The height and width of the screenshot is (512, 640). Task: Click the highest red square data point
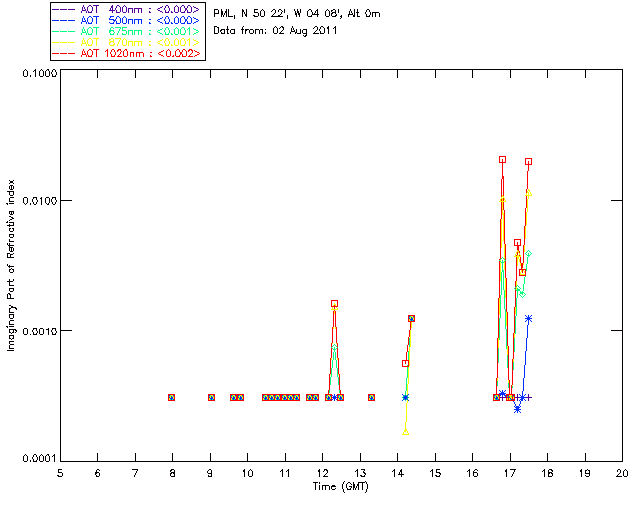point(502,160)
